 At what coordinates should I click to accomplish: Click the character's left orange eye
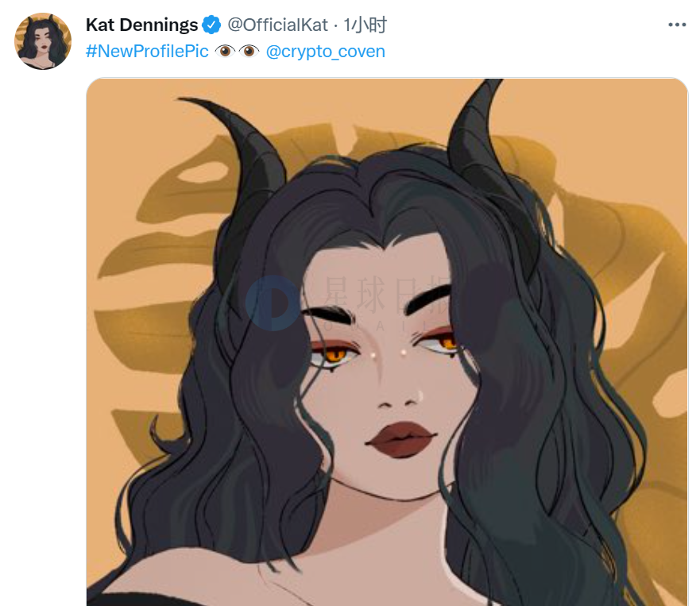[x=335, y=352]
